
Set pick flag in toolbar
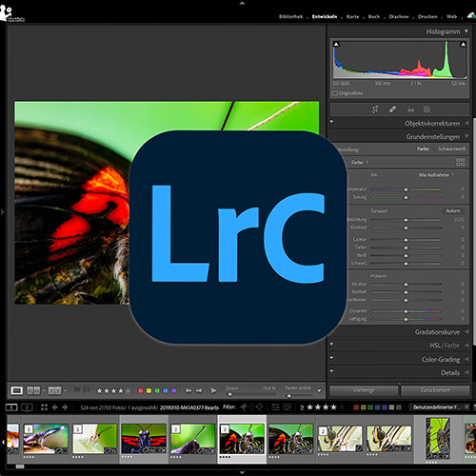(76, 390)
